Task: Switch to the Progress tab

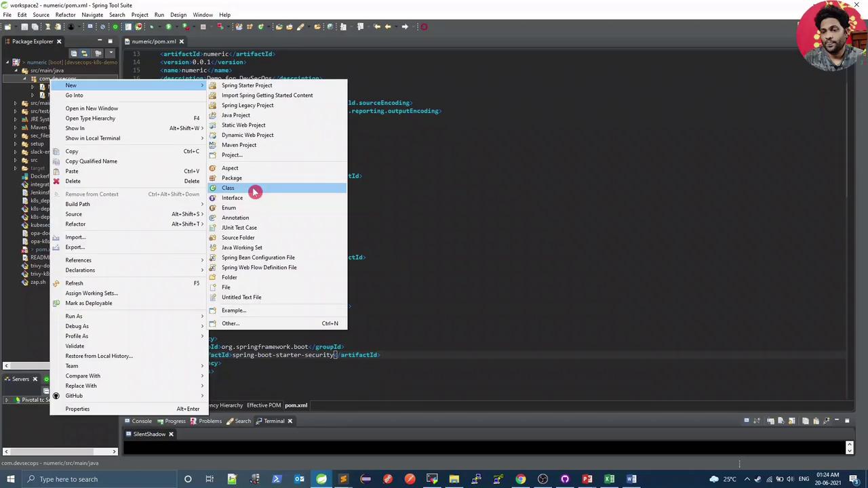Action: point(170,421)
